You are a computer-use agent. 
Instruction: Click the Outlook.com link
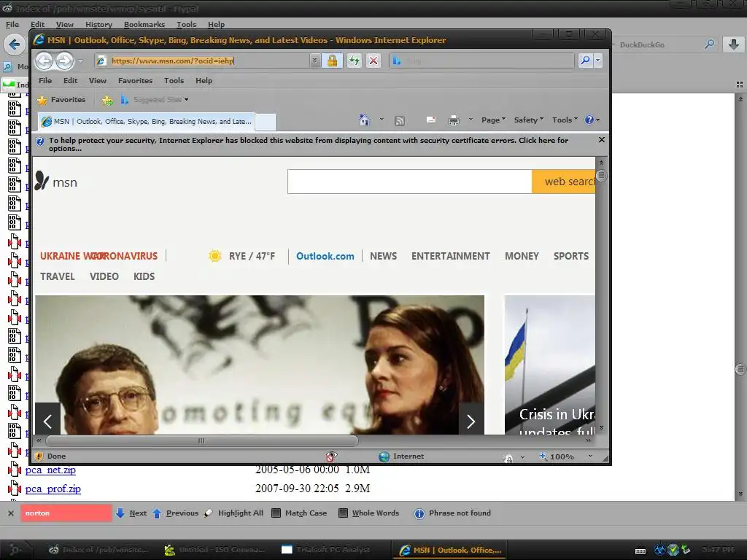[325, 256]
